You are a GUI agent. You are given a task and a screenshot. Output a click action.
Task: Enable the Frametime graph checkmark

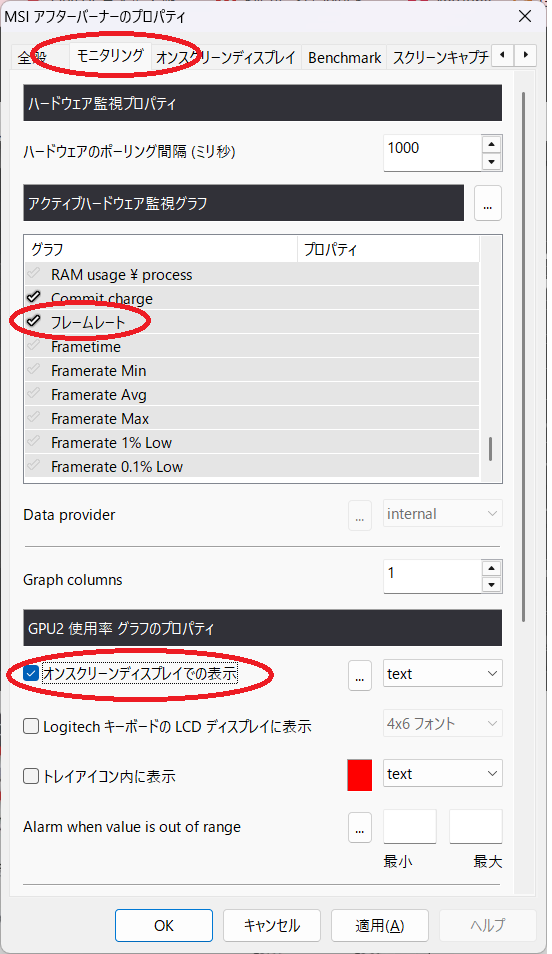pos(34,345)
